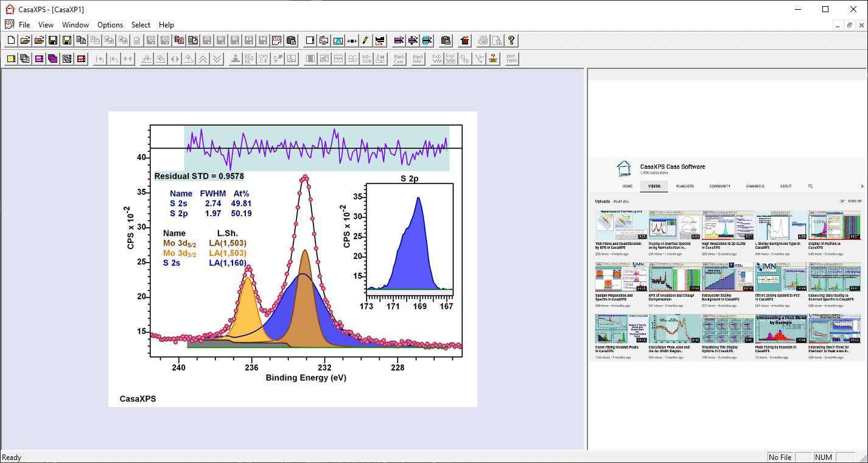Click the ISO file toolbar icon

277,41
